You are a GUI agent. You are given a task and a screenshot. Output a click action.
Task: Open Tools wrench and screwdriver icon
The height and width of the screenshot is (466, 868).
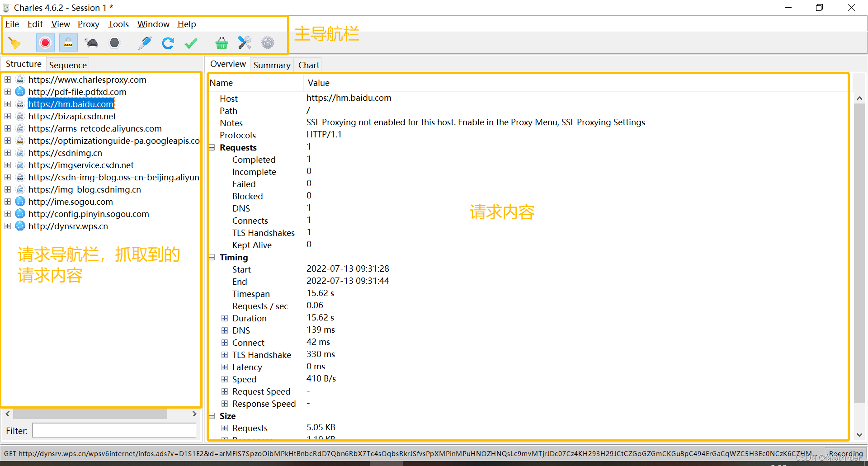pyautogui.click(x=245, y=43)
